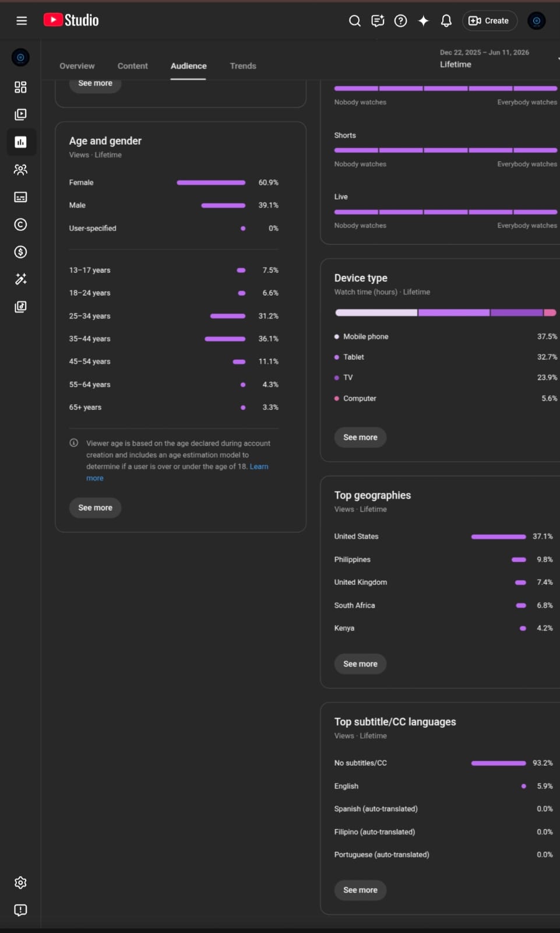Open the Lifetime date range dropdown

click(x=498, y=58)
